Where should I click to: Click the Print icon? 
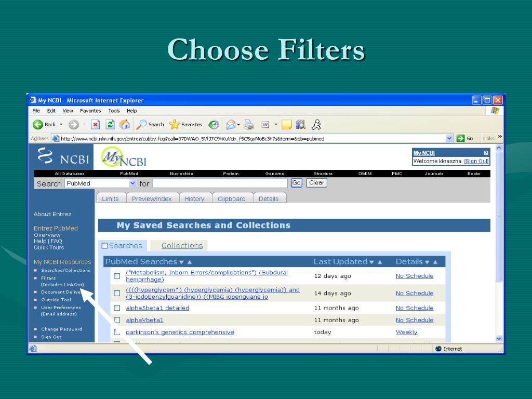(x=249, y=125)
